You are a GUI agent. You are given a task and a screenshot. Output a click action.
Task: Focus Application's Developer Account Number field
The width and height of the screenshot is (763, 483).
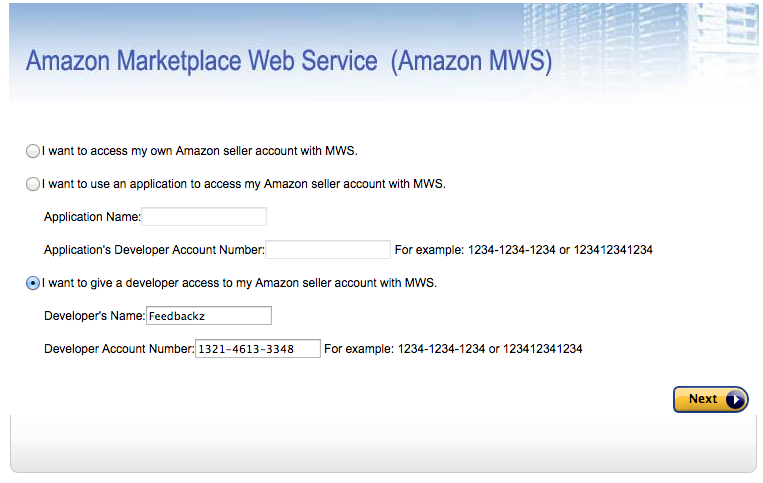click(x=328, y=250)
